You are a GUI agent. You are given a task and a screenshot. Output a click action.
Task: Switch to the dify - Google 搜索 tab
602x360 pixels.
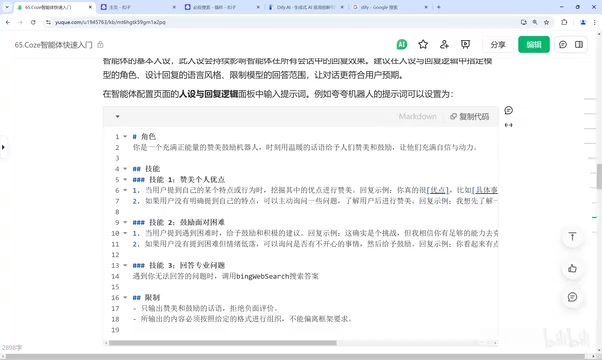pos(389,7)
